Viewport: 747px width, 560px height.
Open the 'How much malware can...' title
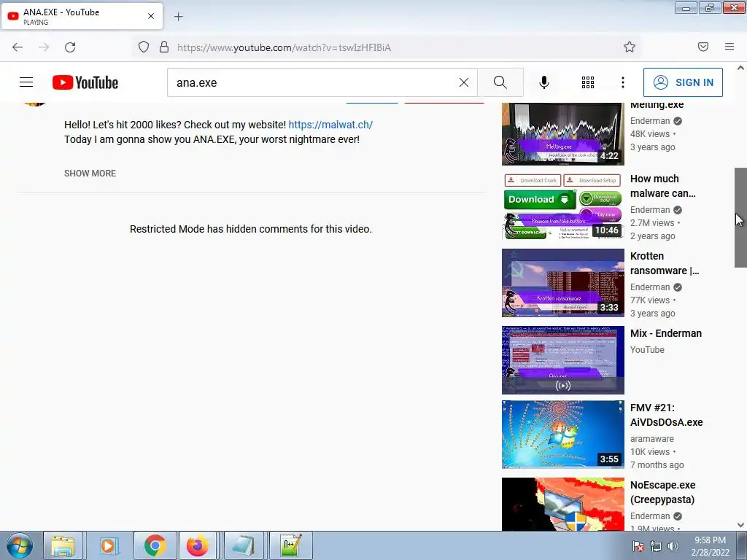point(662,186)
